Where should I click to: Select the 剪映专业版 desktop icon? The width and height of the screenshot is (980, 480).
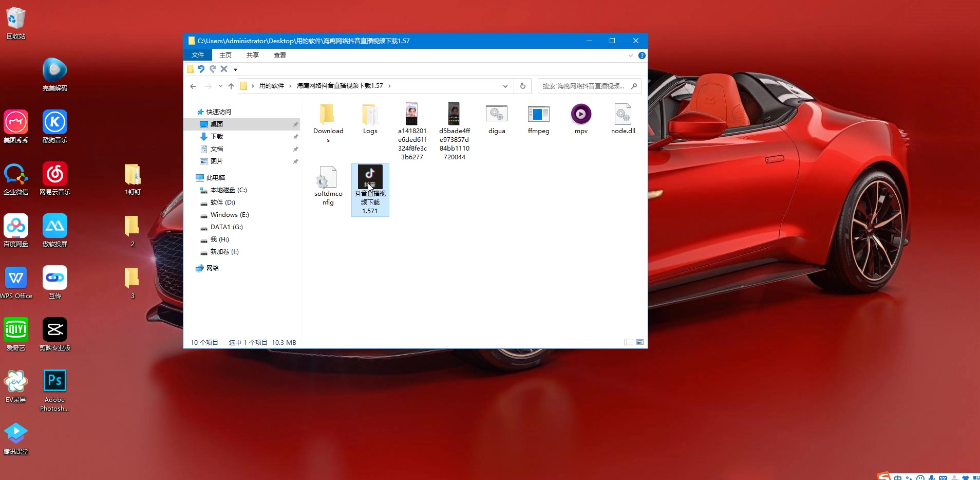pos(55,335)
